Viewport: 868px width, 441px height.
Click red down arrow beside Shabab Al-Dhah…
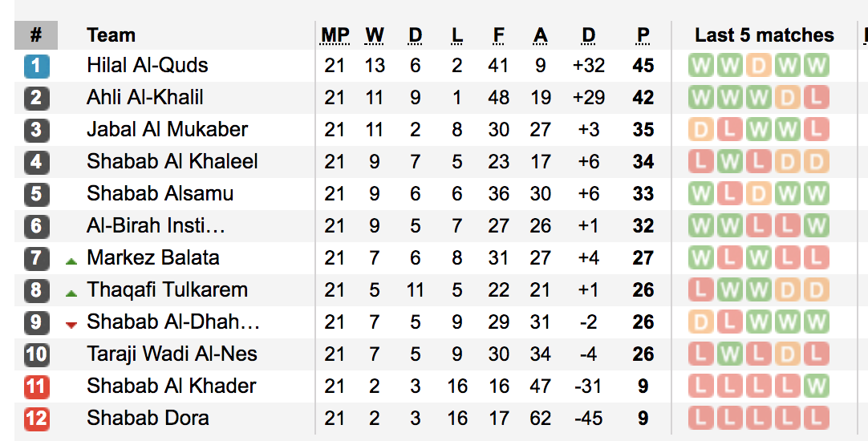tap(71, 325)
